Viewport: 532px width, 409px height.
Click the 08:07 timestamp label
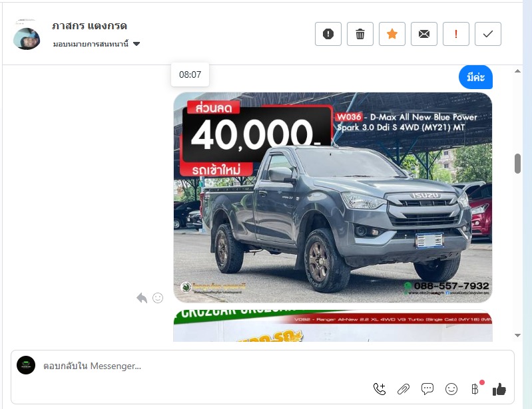[190, 74]
